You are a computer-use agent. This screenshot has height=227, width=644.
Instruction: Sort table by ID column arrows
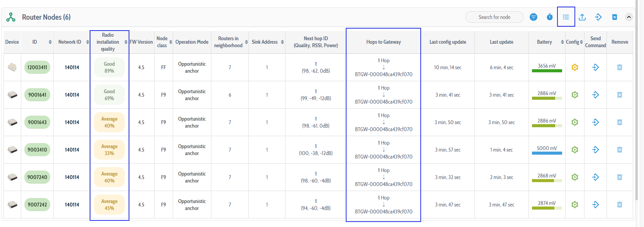(50, 42)
